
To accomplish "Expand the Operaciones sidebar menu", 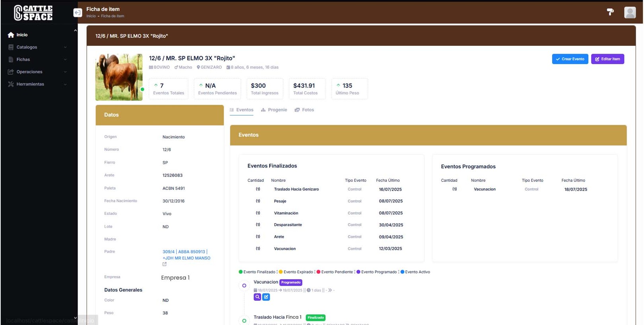I will (x=29, y=72).
